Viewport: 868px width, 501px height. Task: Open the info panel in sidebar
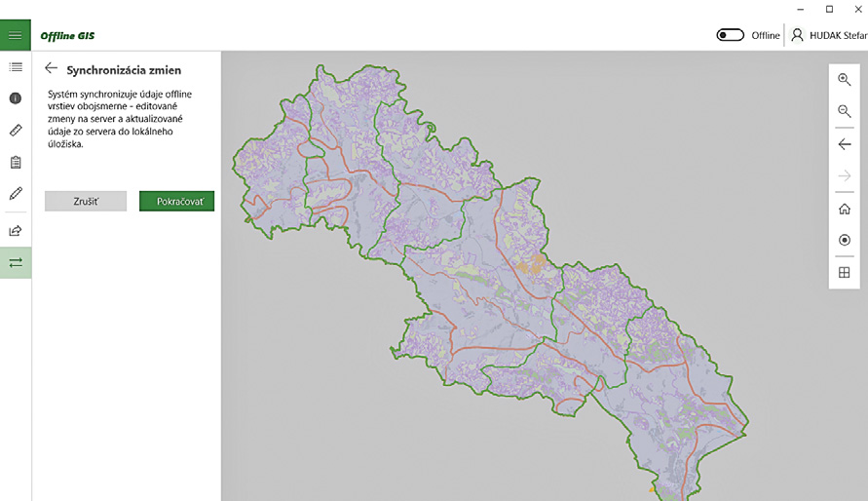16,98
